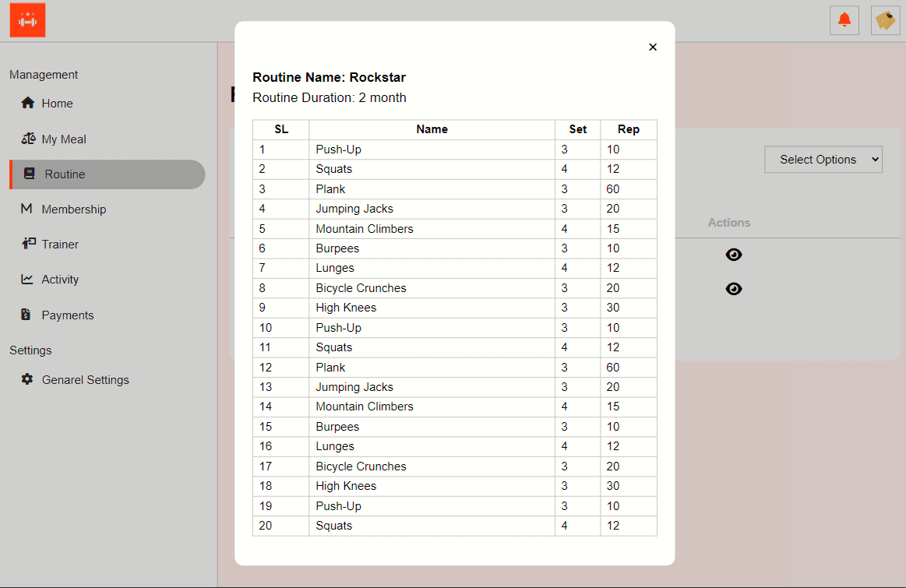Image resolution: width=906 pixels, height=588 pixels.
Task: Click Management section label
Action: (44, 75)
